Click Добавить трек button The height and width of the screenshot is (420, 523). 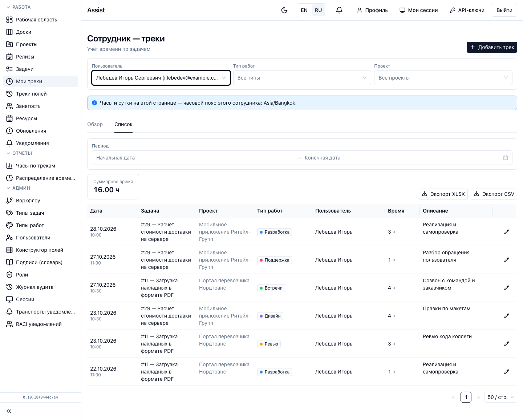(492, 47)
